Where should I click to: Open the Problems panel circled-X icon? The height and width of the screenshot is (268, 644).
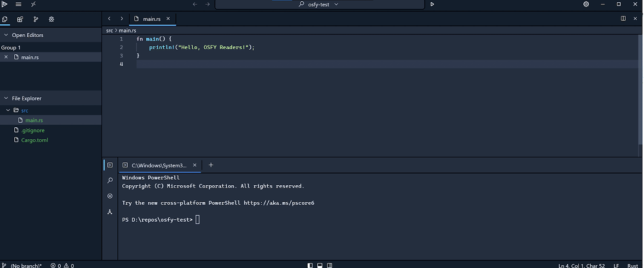pyautogui.click(x=110, y=196)
